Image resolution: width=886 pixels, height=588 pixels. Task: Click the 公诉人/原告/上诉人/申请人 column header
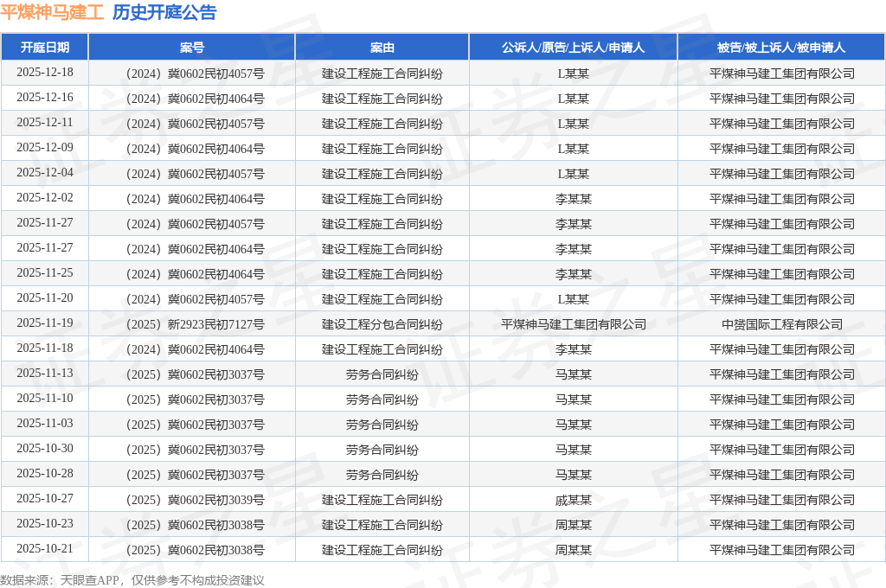click(x=573, y=48)
